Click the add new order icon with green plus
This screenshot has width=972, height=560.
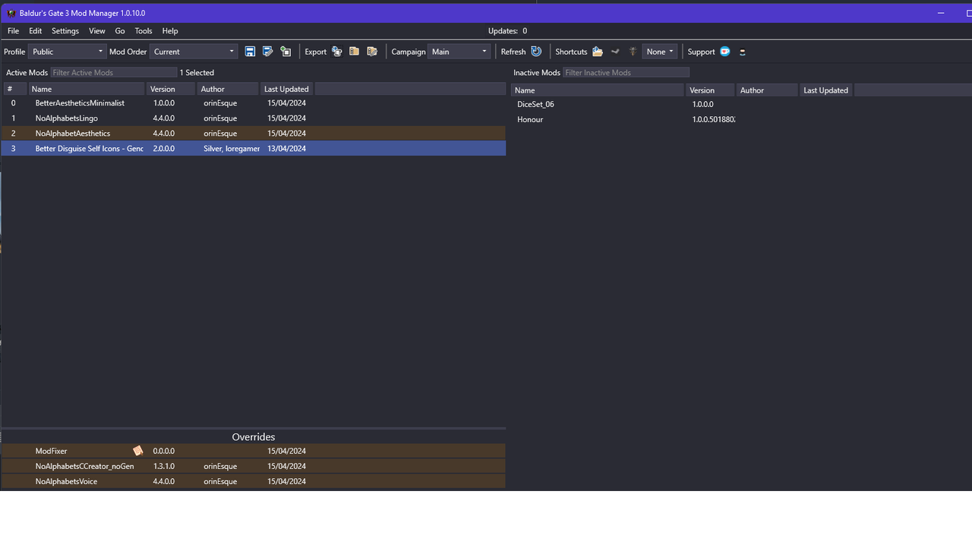coord(286,52)
